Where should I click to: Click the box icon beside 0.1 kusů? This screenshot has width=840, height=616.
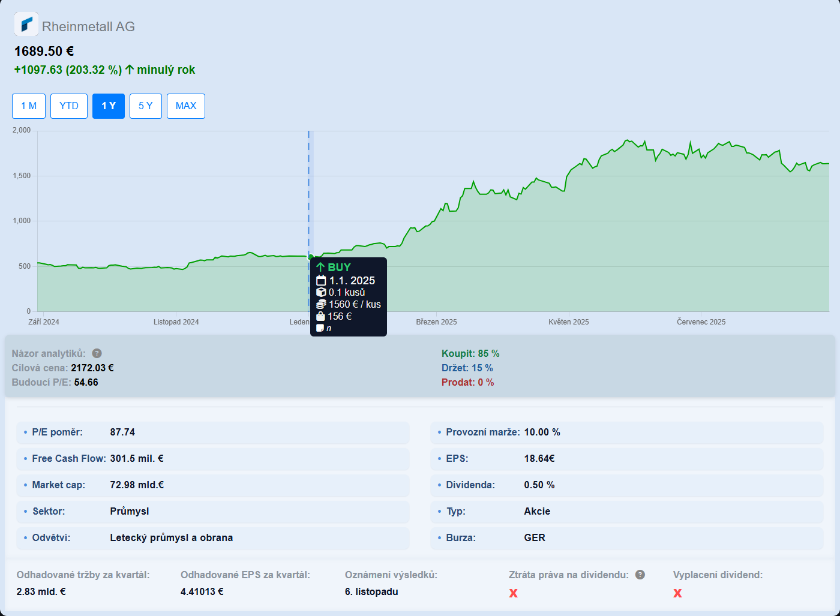(321, 292)
